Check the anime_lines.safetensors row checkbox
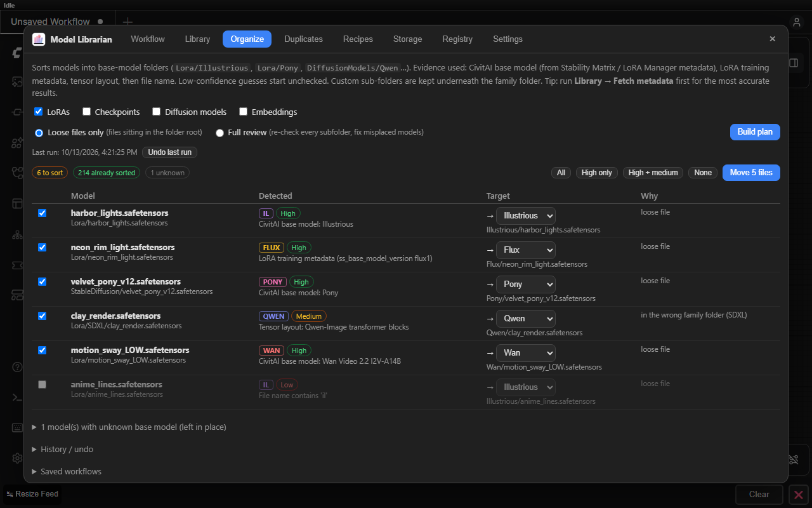Image resolution: width=812 pixels, height=508 pixels. (x=43, y=384)
